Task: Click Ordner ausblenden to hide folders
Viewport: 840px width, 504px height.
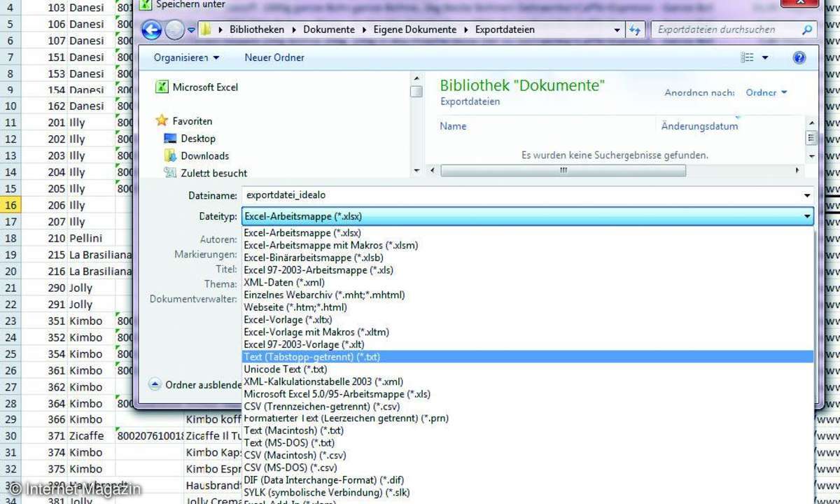Action: tap(203, 385)
